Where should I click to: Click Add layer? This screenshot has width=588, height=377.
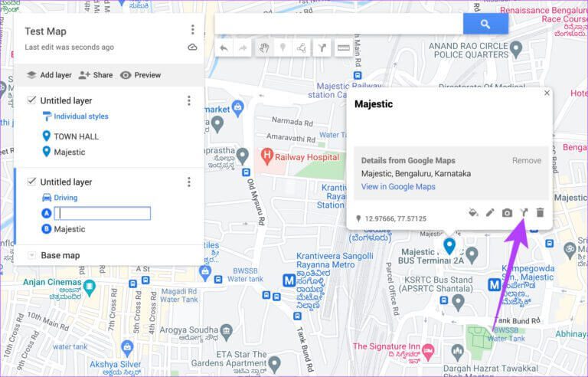point(49,75)
